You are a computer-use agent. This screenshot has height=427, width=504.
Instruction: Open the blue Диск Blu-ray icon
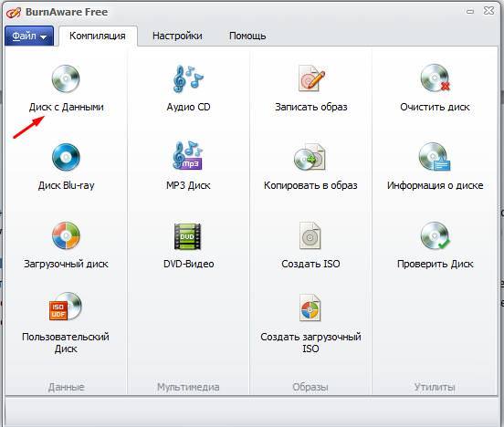click(66, 157)
